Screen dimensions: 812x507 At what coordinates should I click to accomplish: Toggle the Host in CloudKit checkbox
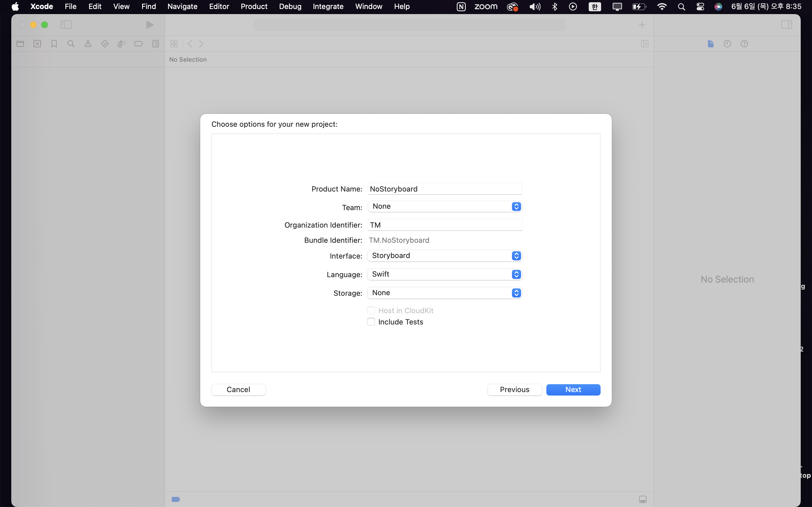click(x=371, y=310)
